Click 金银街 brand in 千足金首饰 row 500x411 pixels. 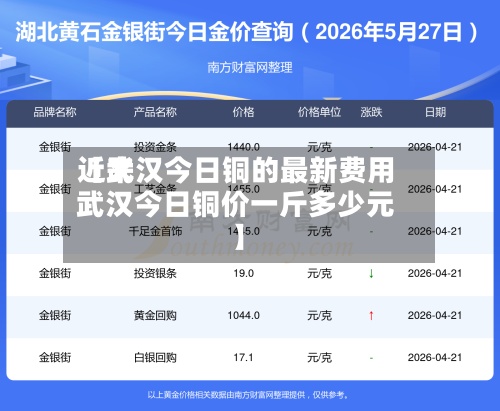55,231
